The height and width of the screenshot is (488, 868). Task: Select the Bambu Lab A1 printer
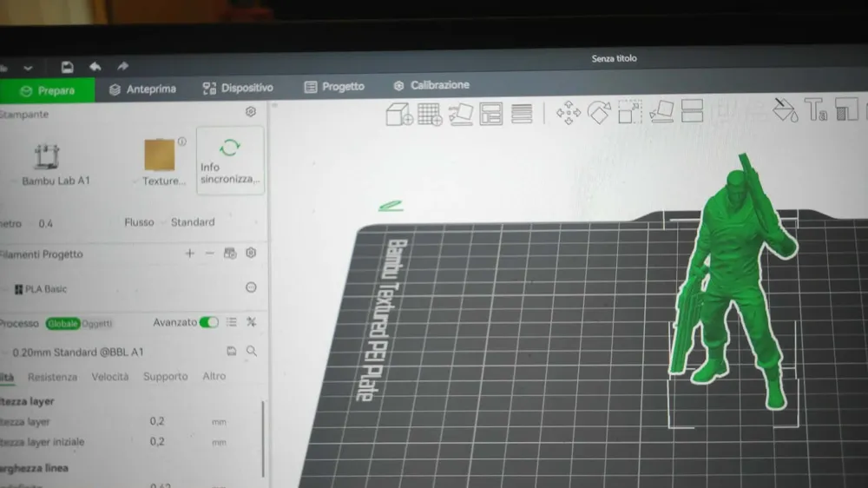(x=56, y=164)
